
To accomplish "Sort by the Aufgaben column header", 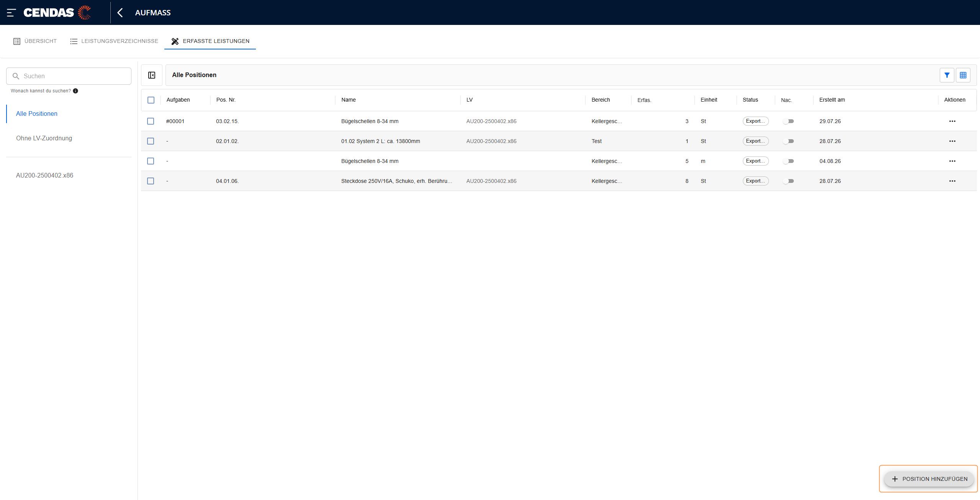I will pyautogui.click(x=178, y=100).
